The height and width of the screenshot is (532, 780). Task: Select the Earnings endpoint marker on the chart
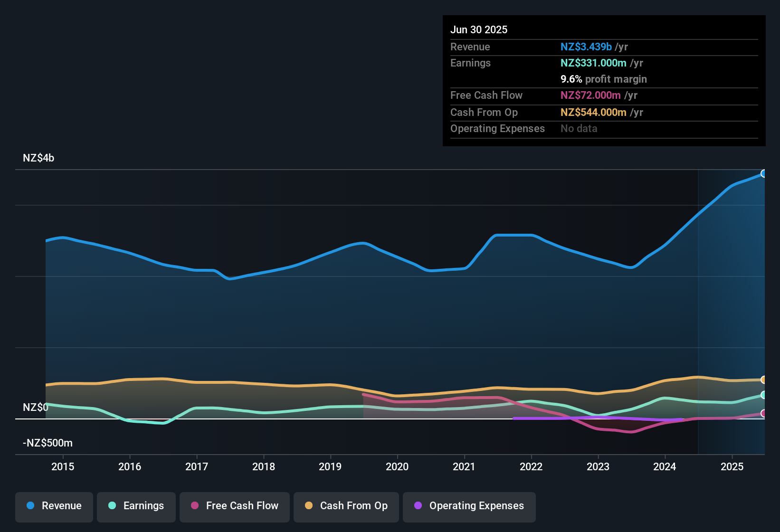tap(764, 395)
